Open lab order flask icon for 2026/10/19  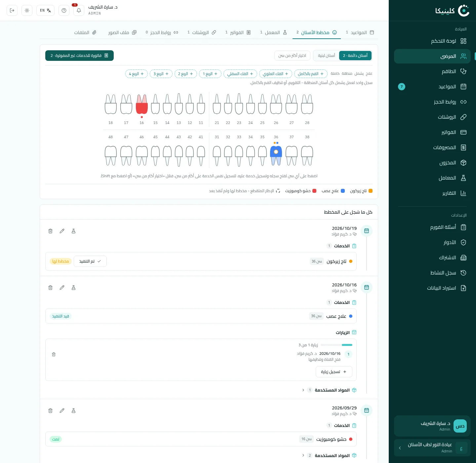[x=74, y=231]
